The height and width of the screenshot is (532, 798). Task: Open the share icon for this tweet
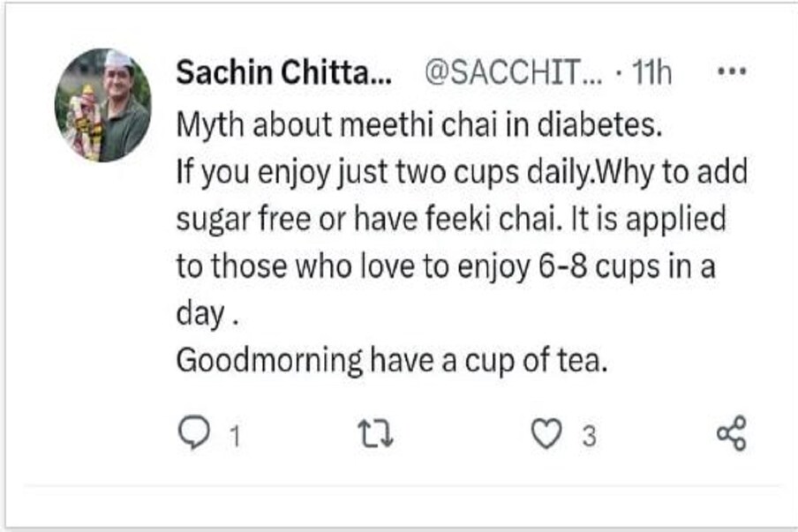click(x=731, y=433)
